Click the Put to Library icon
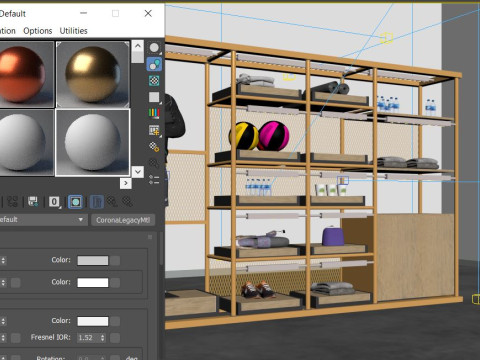Screen dimensions: 480x360 (33, 202)
